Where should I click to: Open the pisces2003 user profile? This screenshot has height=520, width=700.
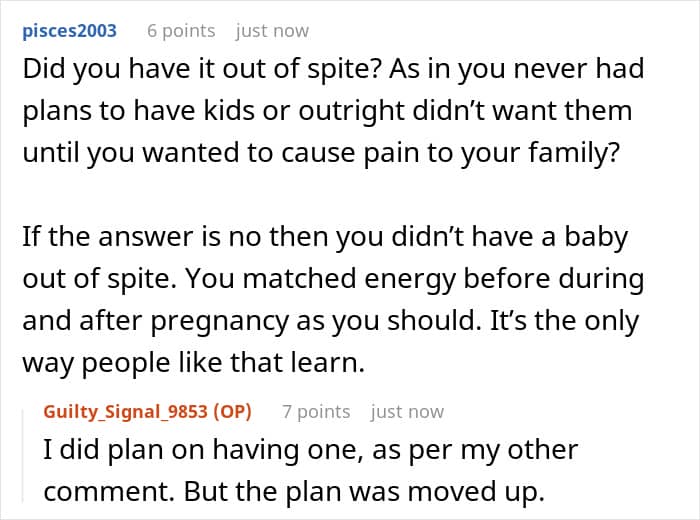click(67, 30)
